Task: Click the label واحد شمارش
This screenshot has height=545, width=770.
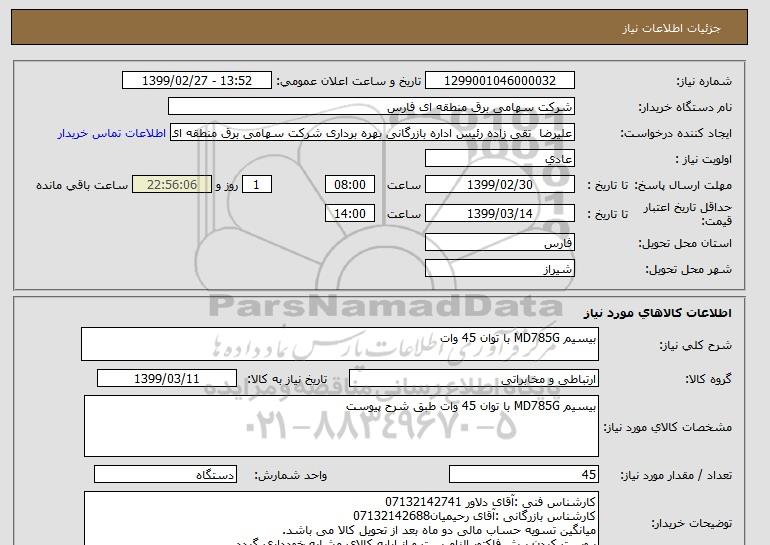Action: click(x=291, y=475)
